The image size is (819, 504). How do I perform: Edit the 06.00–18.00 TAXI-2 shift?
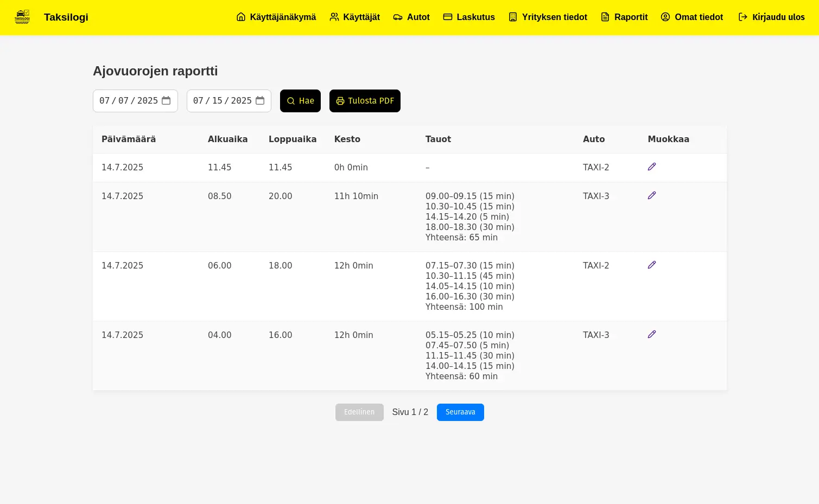click(652, 265)
